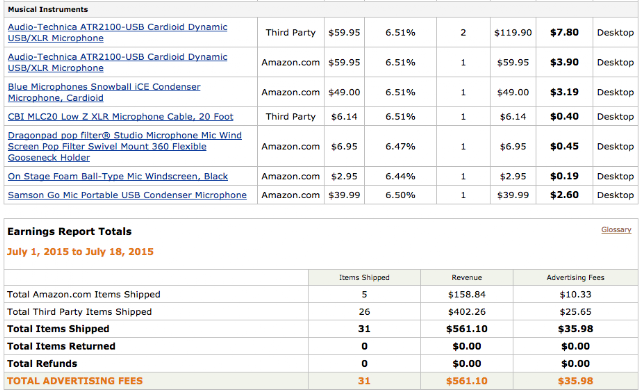Screen dimensions: 640x390
Task: Open the Glossary link
Action: [x=616, y=230]
